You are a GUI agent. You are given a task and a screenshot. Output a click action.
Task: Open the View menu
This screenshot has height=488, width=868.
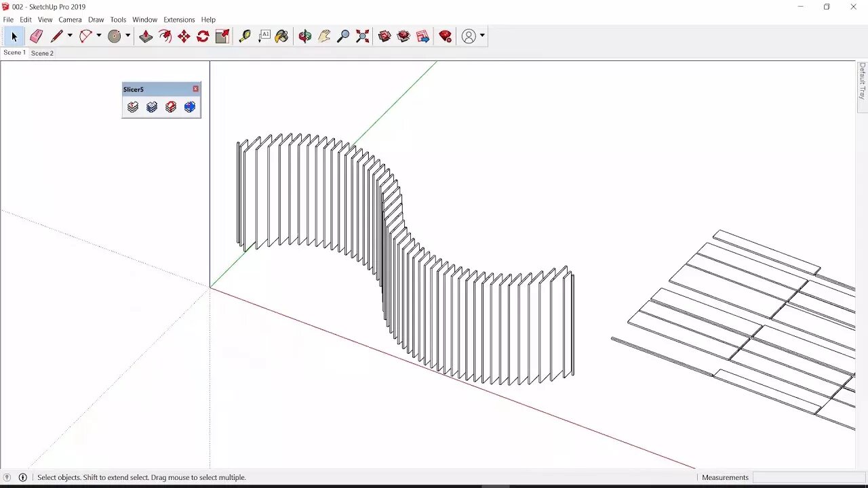tap(45, 20)
